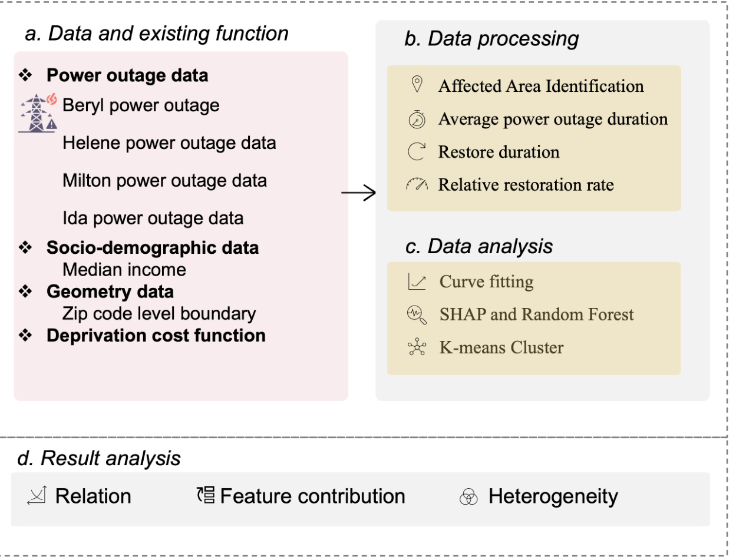Click the speedometer gauge icon

click(417, 185)
